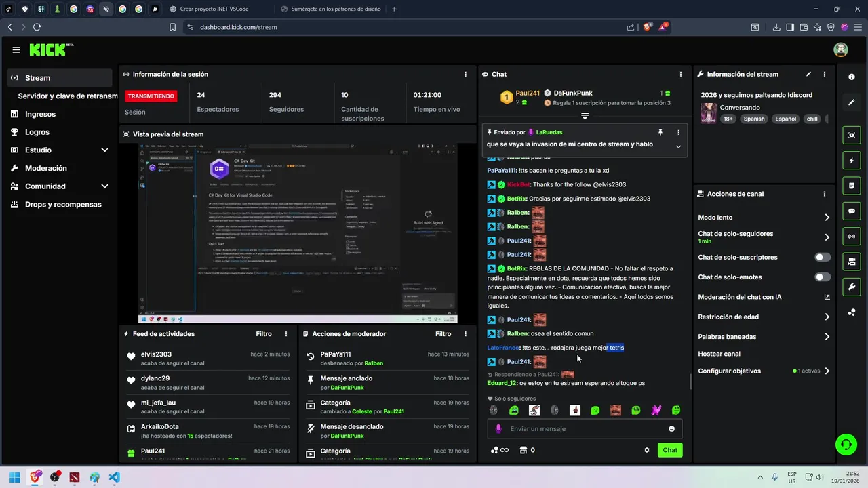Click Filtro in Feed de actividades

[264, 334]
